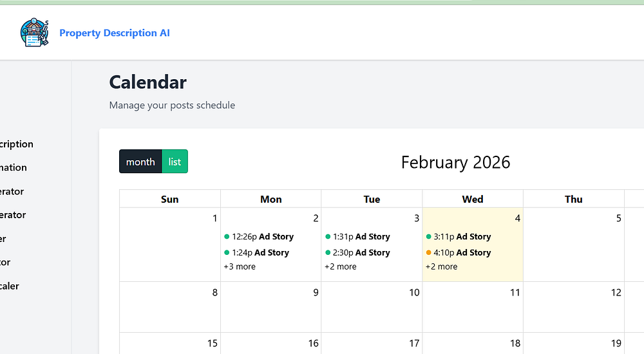Image resolution: width=644 pixels, height=354 pixels.
Task: Click orange status dot on 4:10p event
Action: click(x=429, y=253)
